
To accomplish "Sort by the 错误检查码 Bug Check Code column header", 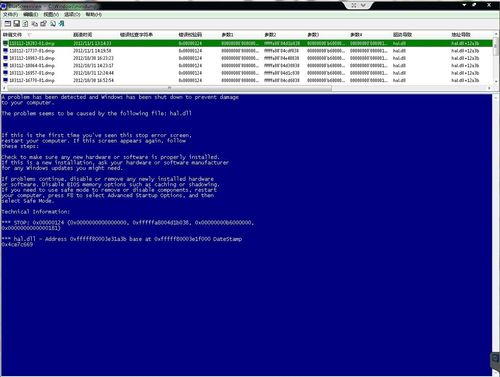I will click(x=199, y=35).
